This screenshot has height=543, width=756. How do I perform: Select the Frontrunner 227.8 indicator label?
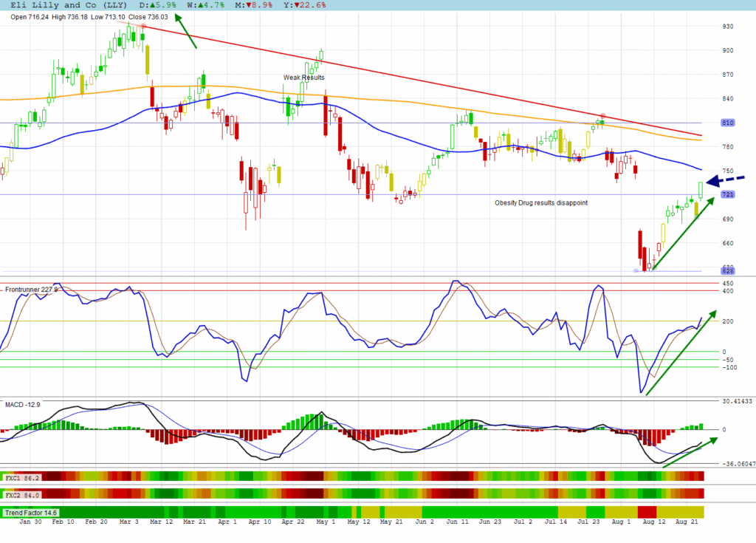(31, 290)
